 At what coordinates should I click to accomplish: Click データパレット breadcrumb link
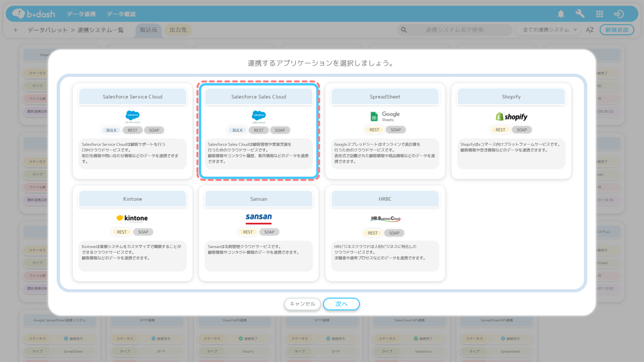[48, 30]
